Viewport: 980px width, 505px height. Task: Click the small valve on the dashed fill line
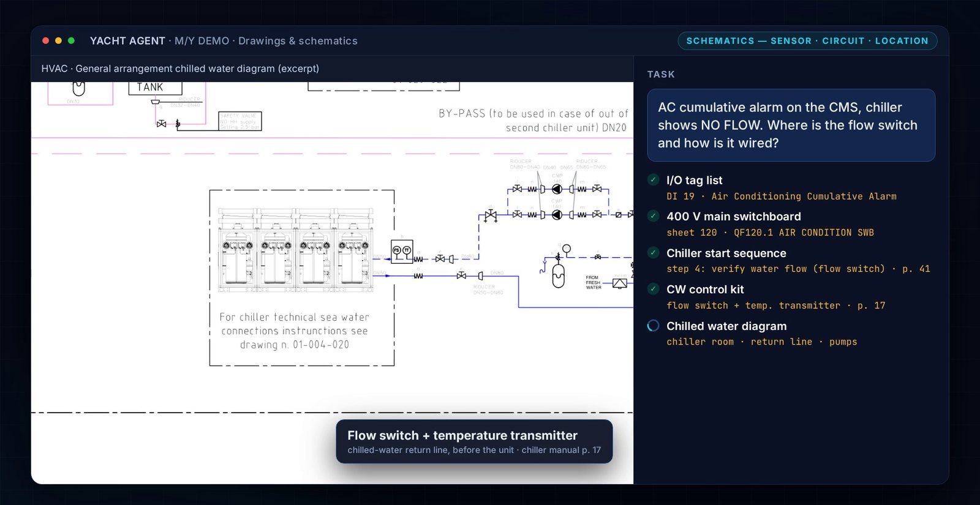(x=598, y=257)
